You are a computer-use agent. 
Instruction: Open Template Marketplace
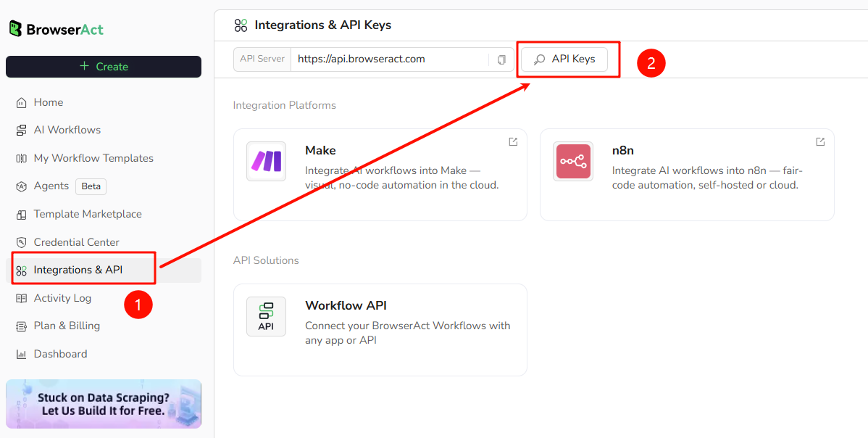coord(104,215)
